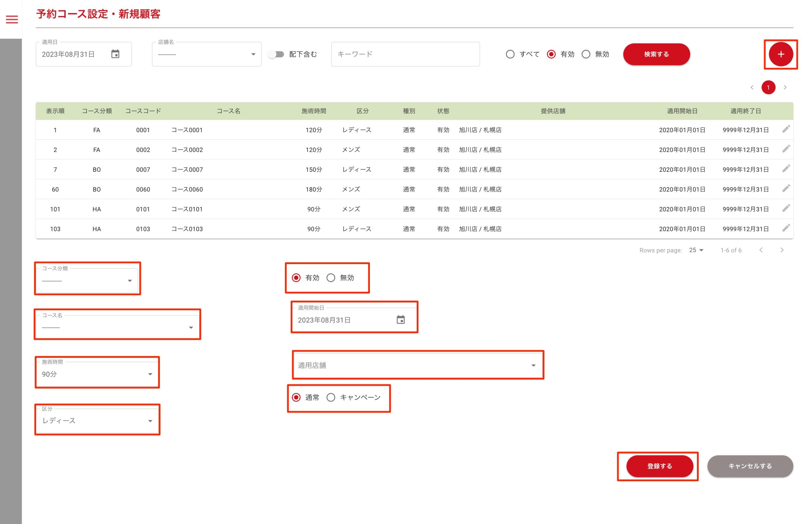
Task: Open calendar icon in 適用開始日 field
Action: tap(400, 320)
